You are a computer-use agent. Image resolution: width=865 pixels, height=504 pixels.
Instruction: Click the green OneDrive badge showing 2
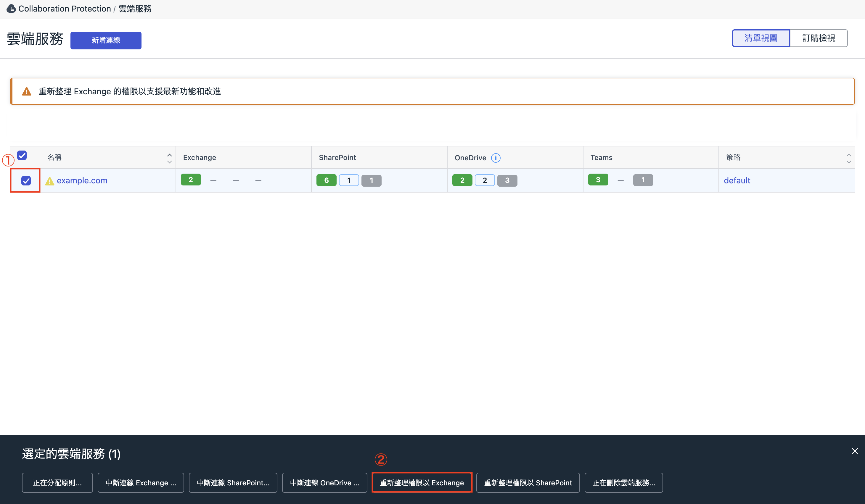[x=462, y=180]
